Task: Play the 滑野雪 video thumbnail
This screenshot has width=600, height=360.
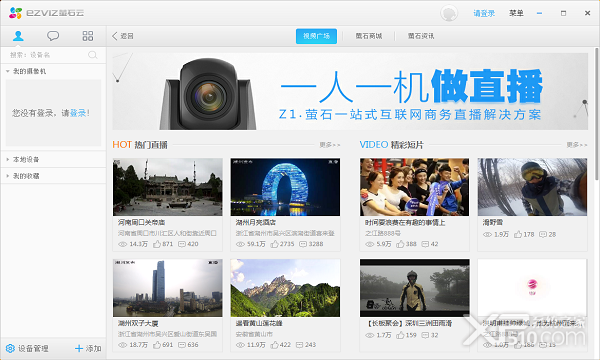Action: pos(532,187)
